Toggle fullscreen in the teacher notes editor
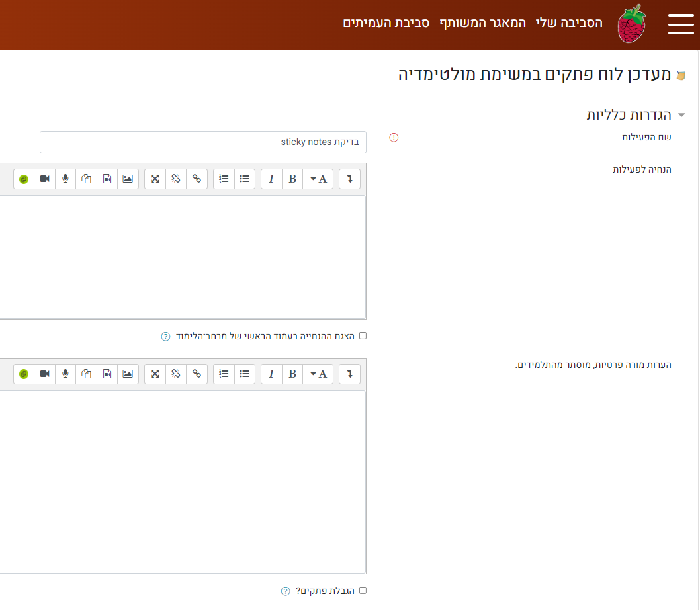The height and width of the screenshot is (610, 700). [x=155, y=374]
